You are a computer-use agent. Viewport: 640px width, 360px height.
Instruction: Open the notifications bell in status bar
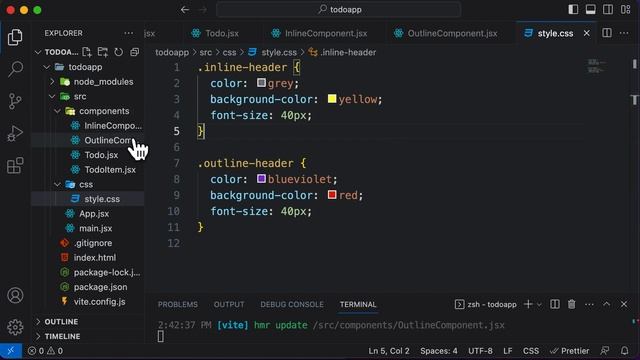[624, 351]
